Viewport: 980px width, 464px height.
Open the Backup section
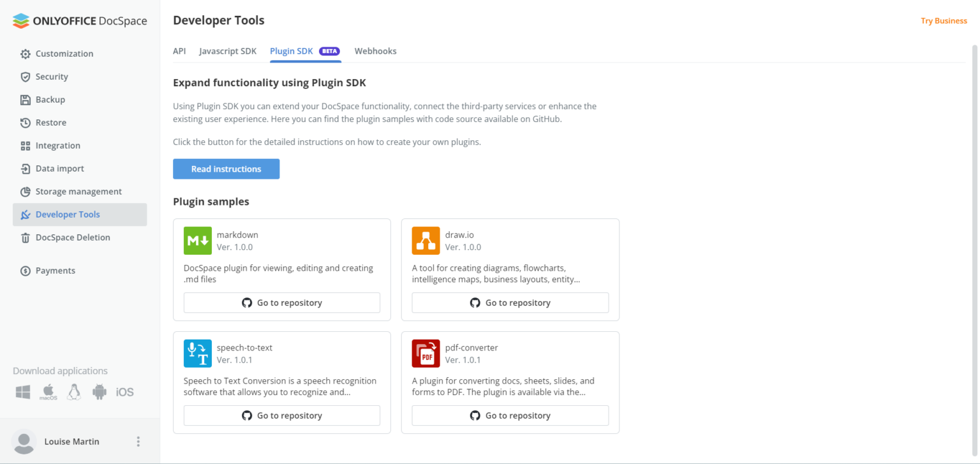click(50, 100)
